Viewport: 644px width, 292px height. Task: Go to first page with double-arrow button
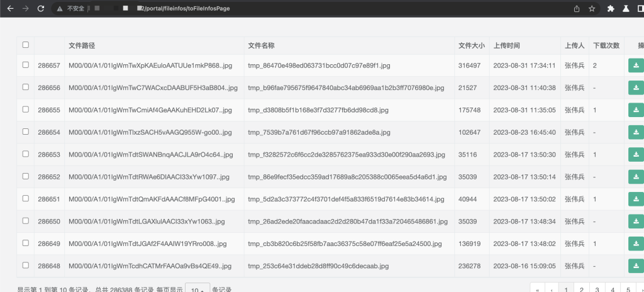[537, 288]
